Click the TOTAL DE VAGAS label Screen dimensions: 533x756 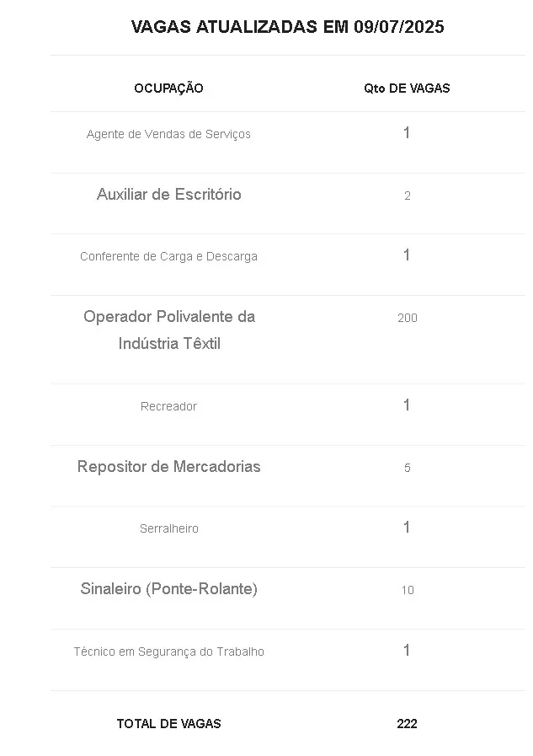[168, 723]
